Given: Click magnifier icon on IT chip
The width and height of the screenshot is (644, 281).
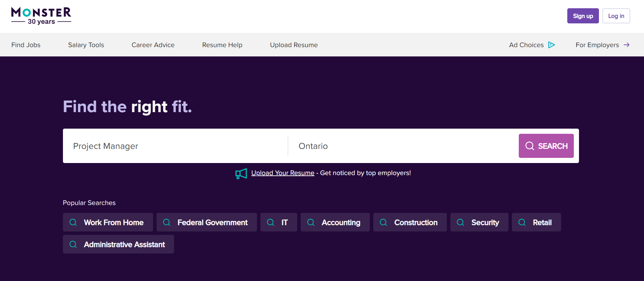Looking at the screenshot, I should click(x=271, y=222).
